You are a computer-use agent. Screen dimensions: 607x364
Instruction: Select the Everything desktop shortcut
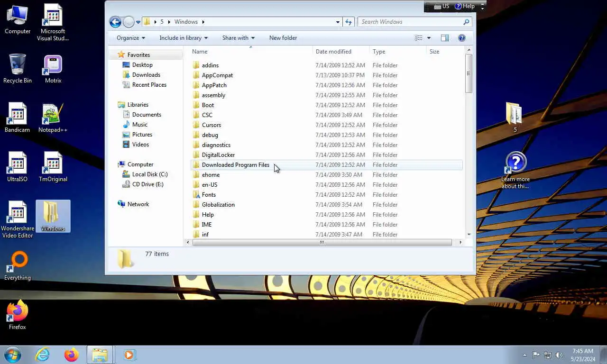click(x=18, y=266)
